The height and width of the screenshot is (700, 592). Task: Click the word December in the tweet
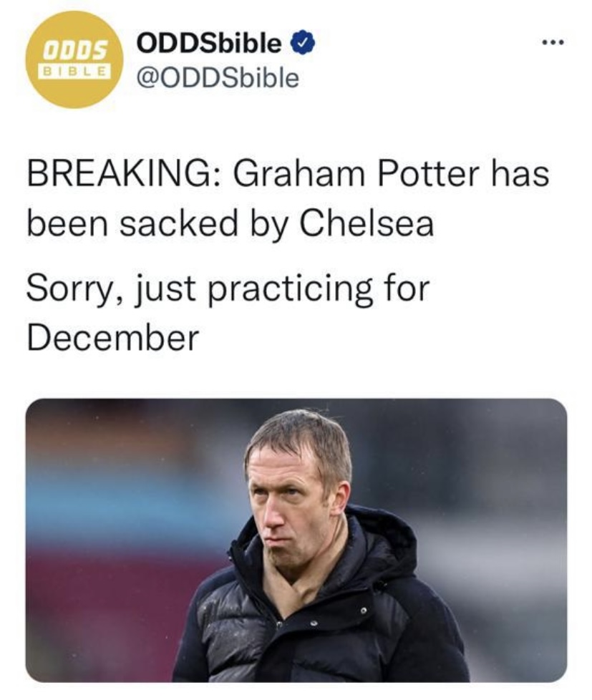112,338
